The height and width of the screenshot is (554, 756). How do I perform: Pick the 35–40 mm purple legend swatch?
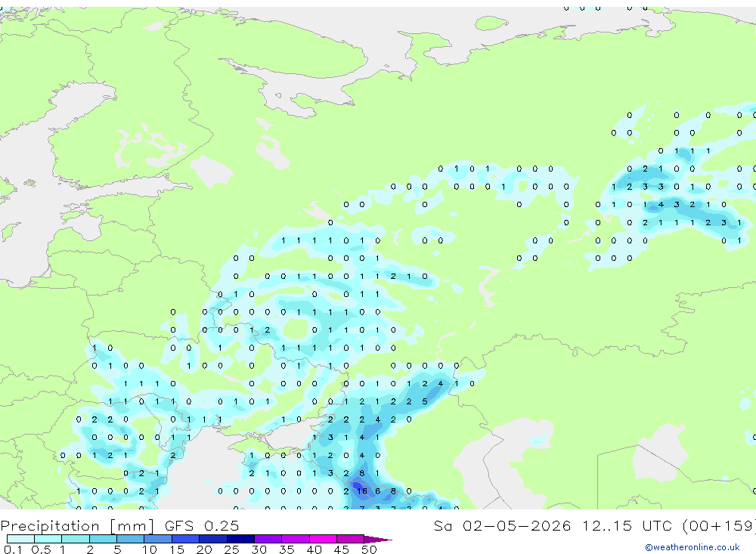[295, 539]
